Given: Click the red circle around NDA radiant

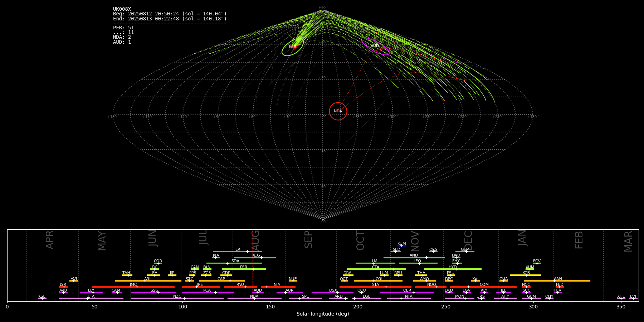Looking at the screenshot, I should tap(338, 111).
